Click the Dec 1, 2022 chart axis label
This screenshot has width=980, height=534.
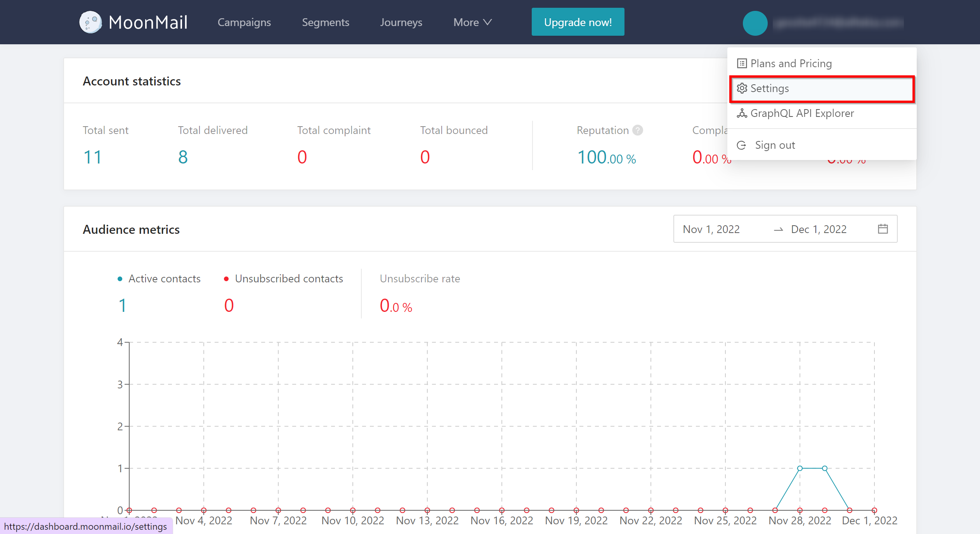870,520
